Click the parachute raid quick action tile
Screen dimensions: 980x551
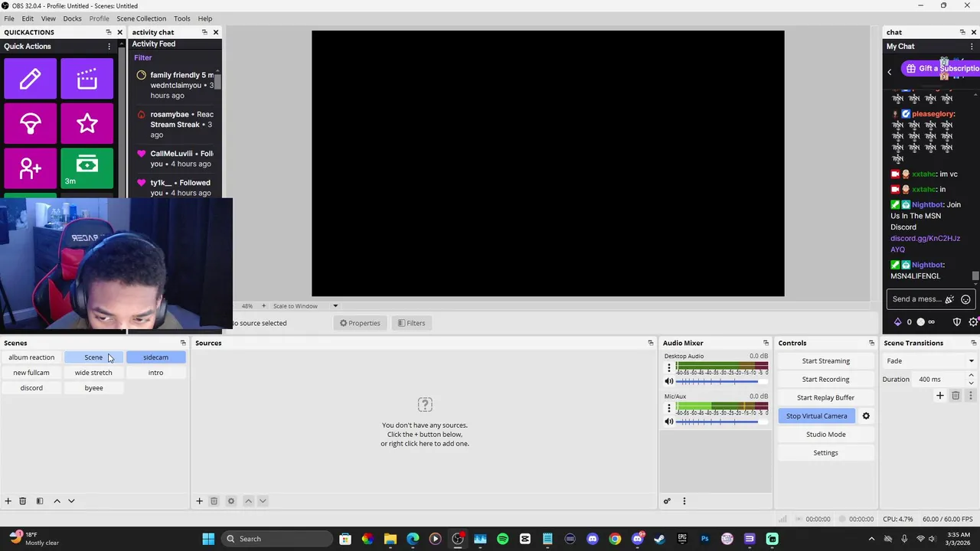click(31, 123)
